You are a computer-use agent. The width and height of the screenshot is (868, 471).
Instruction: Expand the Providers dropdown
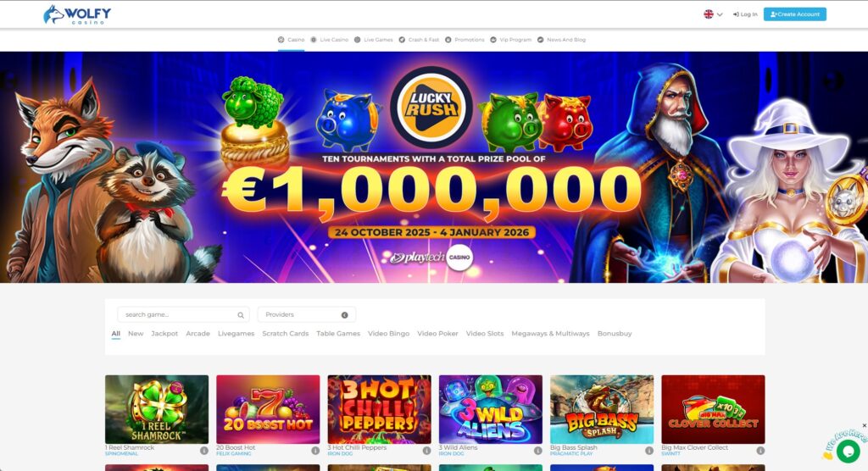coord(307,314)
